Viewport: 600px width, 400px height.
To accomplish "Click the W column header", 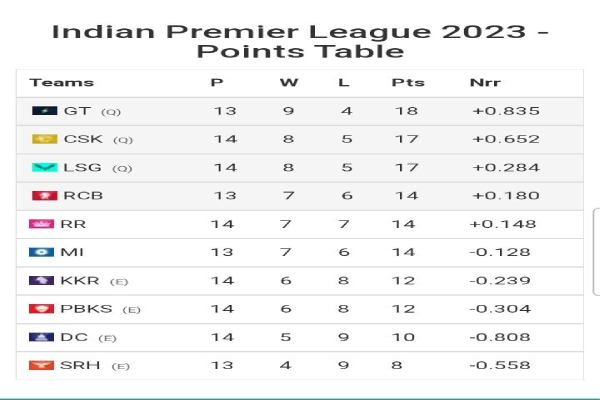I will coord(289,83).
